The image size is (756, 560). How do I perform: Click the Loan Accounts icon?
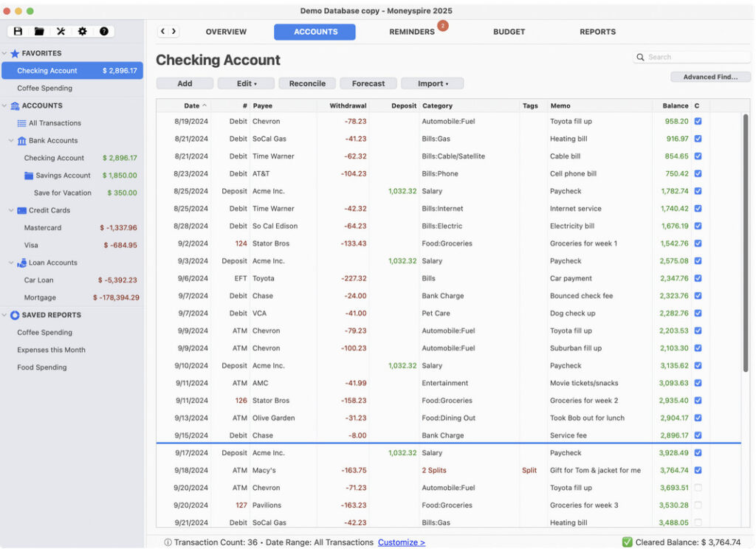(x=21, y=263)
